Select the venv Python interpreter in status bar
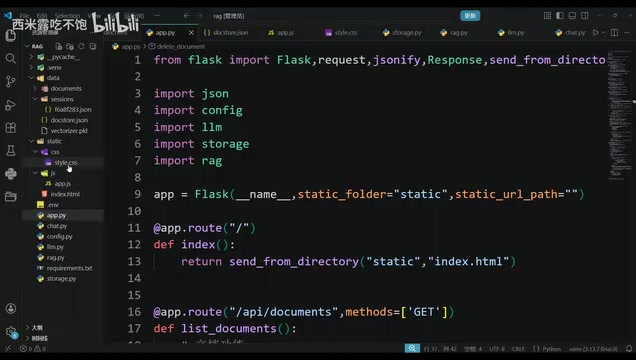 [x=593, y=349]
